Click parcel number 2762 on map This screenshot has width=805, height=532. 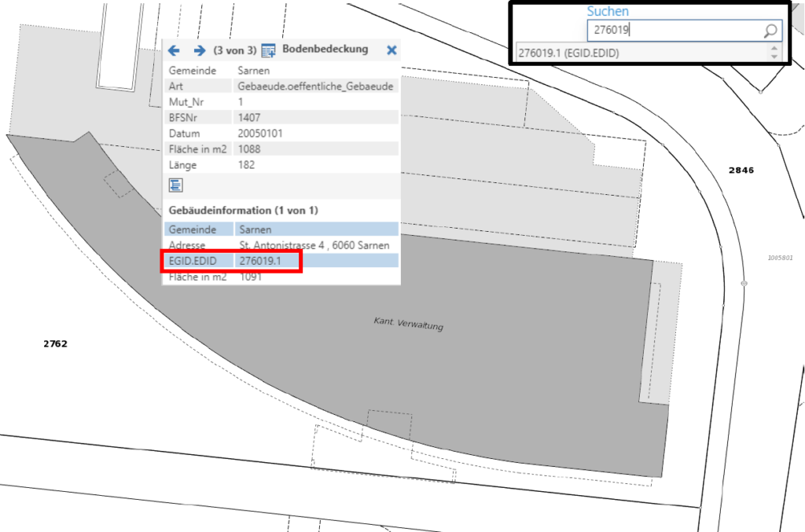click(56, 343)
